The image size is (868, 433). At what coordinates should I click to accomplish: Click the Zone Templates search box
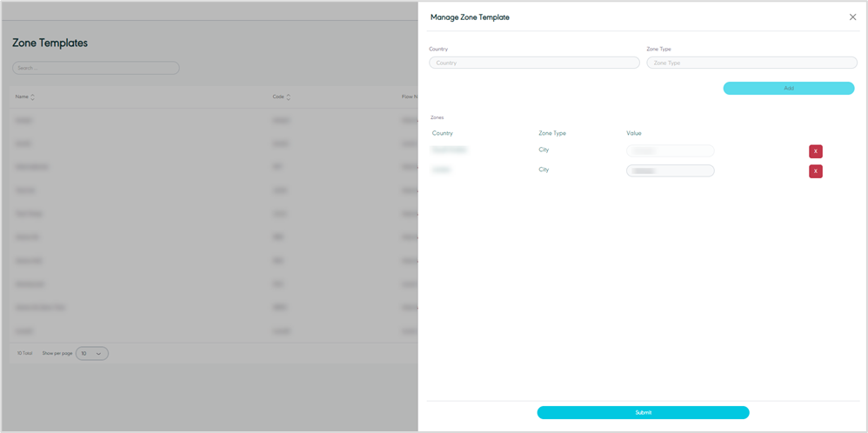click(96, 68)
